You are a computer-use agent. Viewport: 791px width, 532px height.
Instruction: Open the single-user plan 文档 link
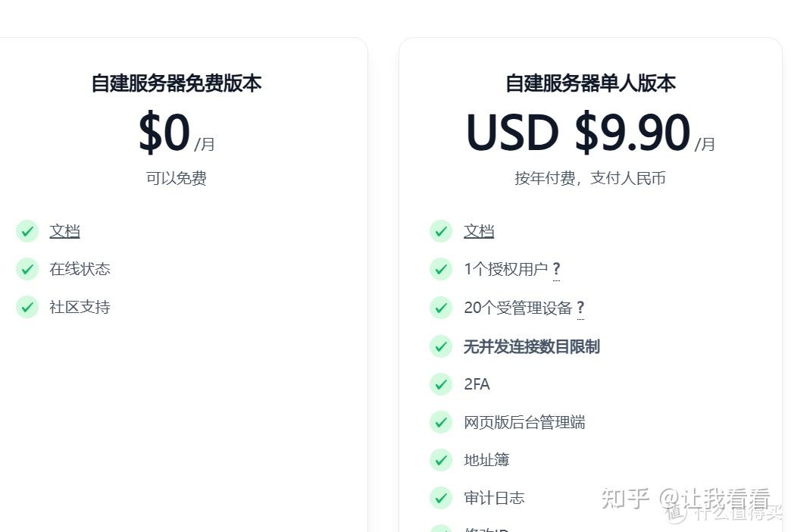point(479,231)
